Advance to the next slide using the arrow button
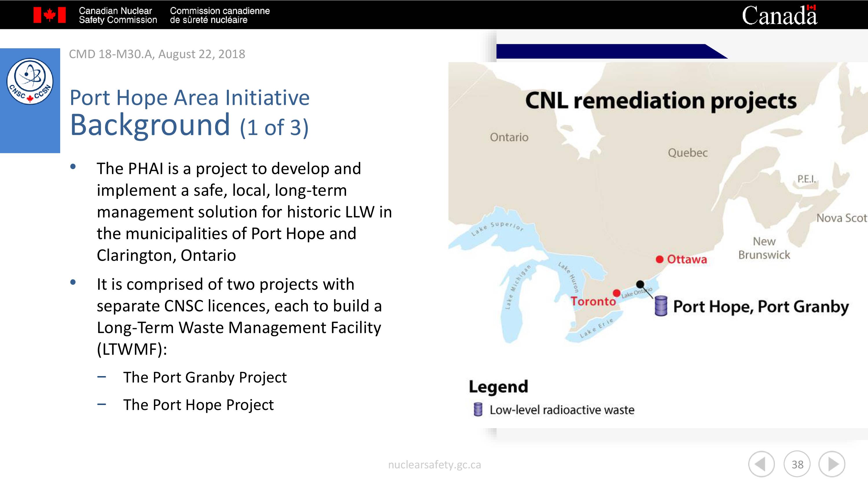The image size is (868, 488). click(832, 464)
